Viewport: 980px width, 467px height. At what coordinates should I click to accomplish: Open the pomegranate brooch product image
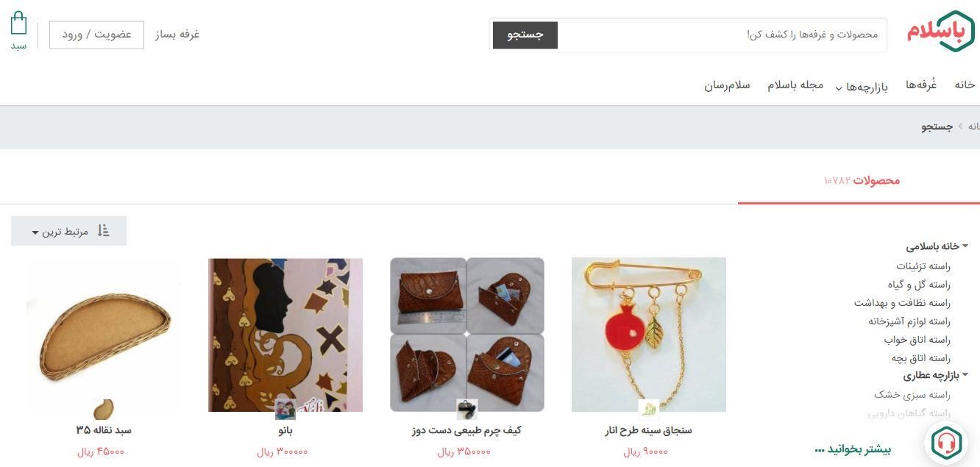[x=649, y=334]
